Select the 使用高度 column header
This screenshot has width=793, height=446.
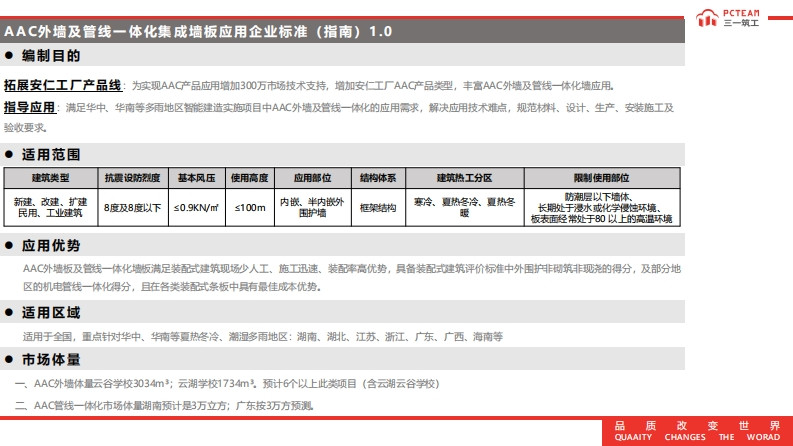pyautogui.click(x=250, y=178)
